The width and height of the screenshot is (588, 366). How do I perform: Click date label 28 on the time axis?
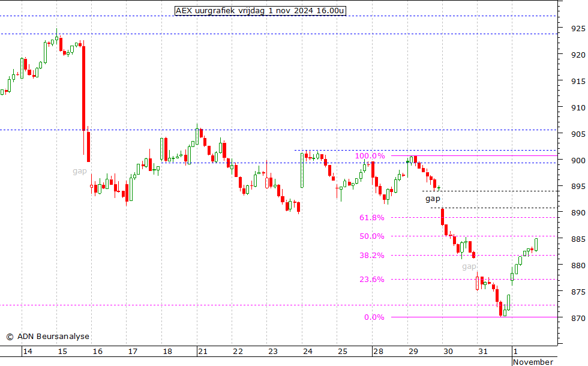[x=379, y=352]
